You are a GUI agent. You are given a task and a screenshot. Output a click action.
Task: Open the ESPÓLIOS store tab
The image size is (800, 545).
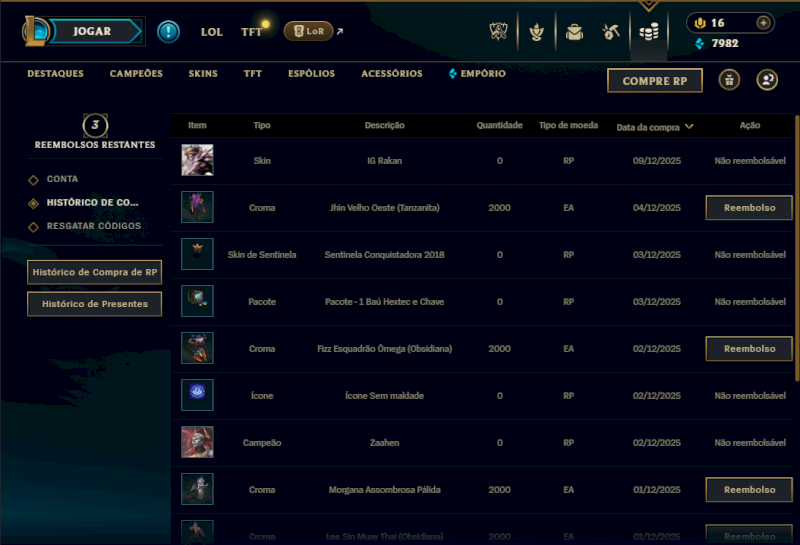tap(311, 73)
